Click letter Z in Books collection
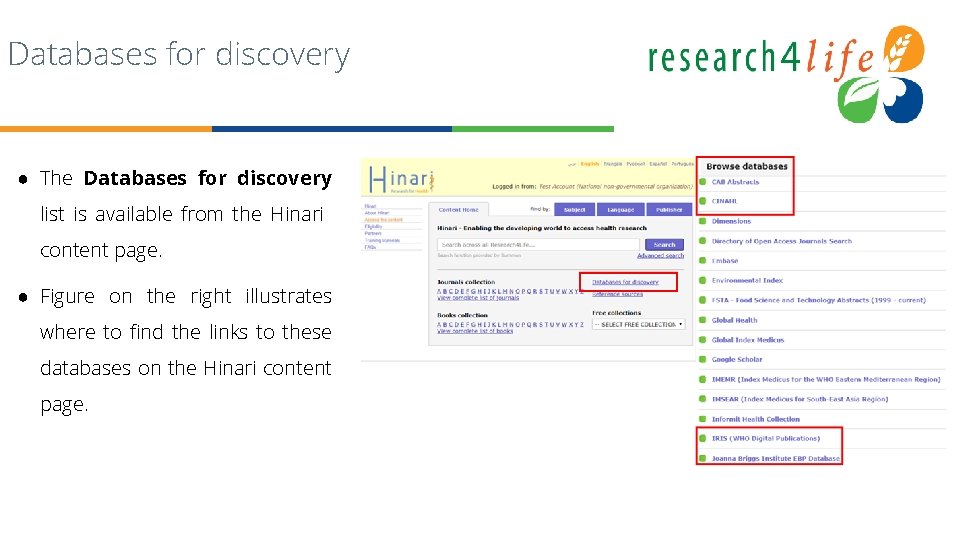The image size is (960, 540). pos(581,324)
